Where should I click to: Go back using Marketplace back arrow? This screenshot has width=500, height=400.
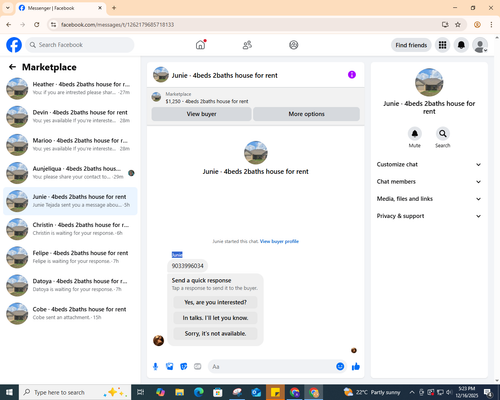[12, 67]
